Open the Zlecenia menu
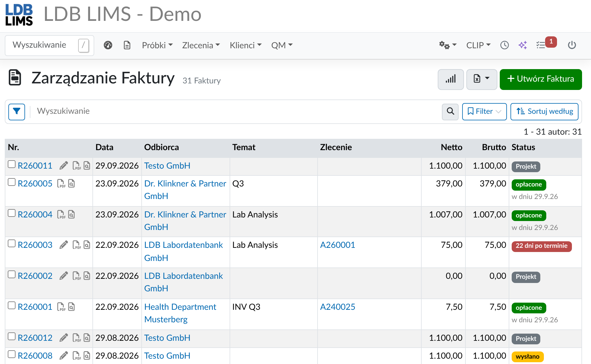Screen dimensions: 591x364 pos(201,45)
